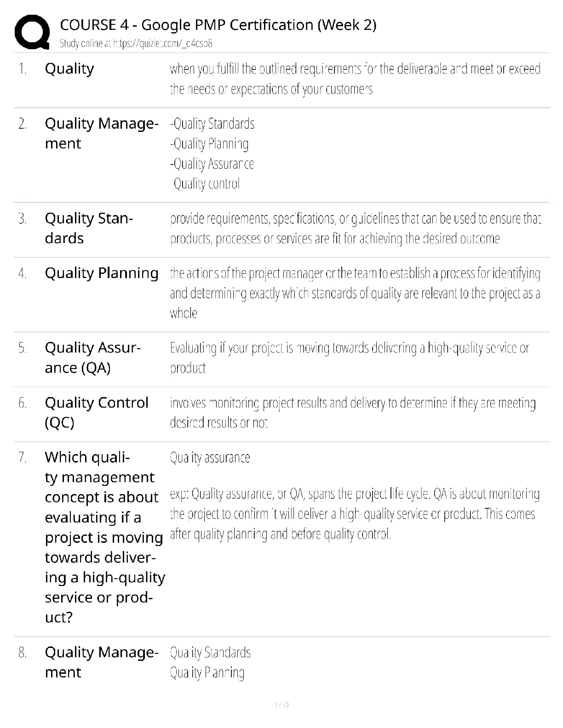Viewport: 563px width, 728px height.
Task: Click the definition starting "involves monitoring project results"
Action: coord(353,413)
